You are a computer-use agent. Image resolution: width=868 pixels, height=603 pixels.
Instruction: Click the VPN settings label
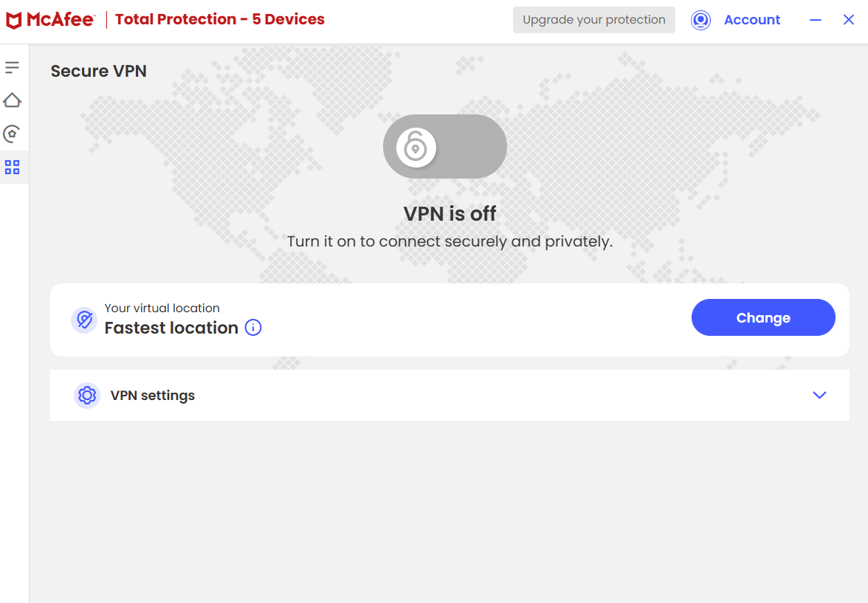click(153, 396)
